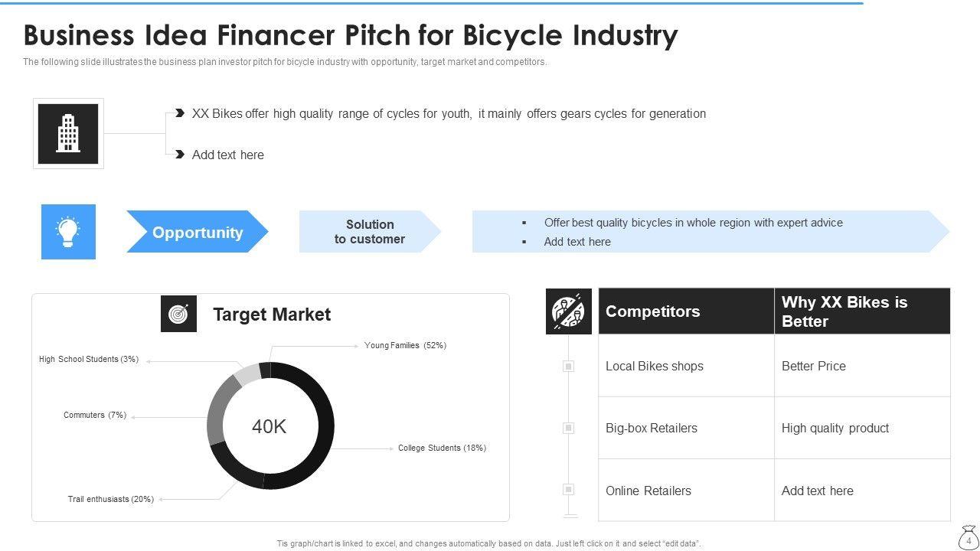Click the College Students (18%) label
Screen dimensions: 980x551
(442, 448)
